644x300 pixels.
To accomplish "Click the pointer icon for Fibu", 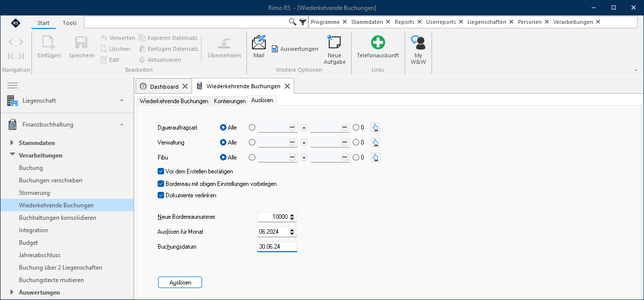I will (x=376, y=157).
